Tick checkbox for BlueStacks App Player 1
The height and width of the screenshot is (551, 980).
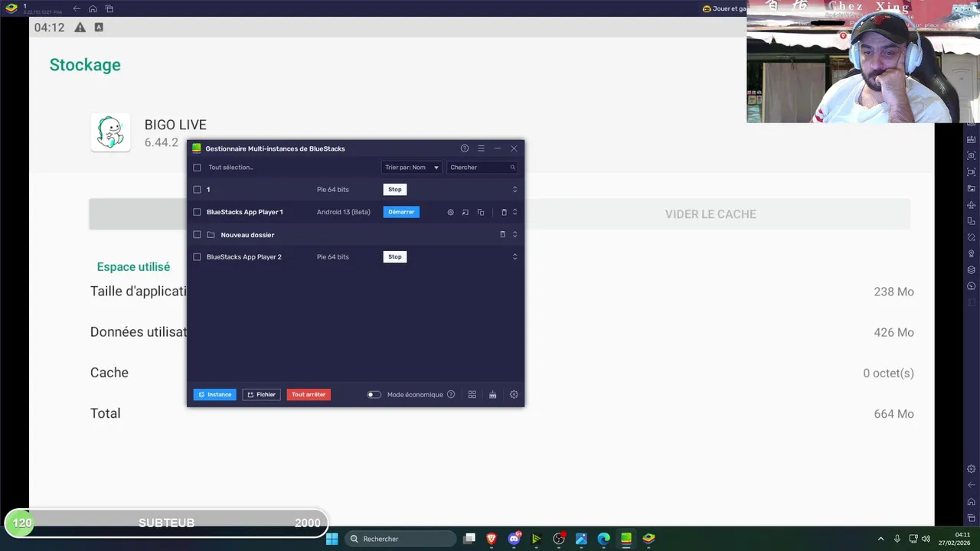(x=197, y=212)
